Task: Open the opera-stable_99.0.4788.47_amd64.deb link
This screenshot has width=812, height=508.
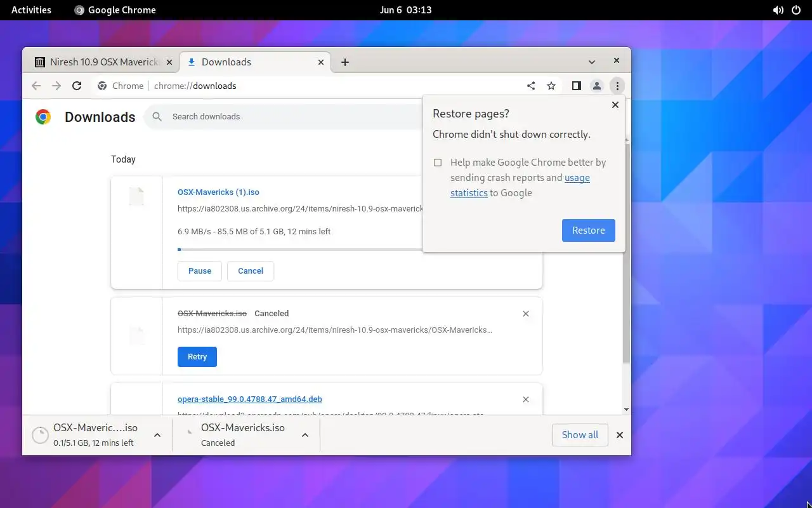Action: tap(250, 399)
